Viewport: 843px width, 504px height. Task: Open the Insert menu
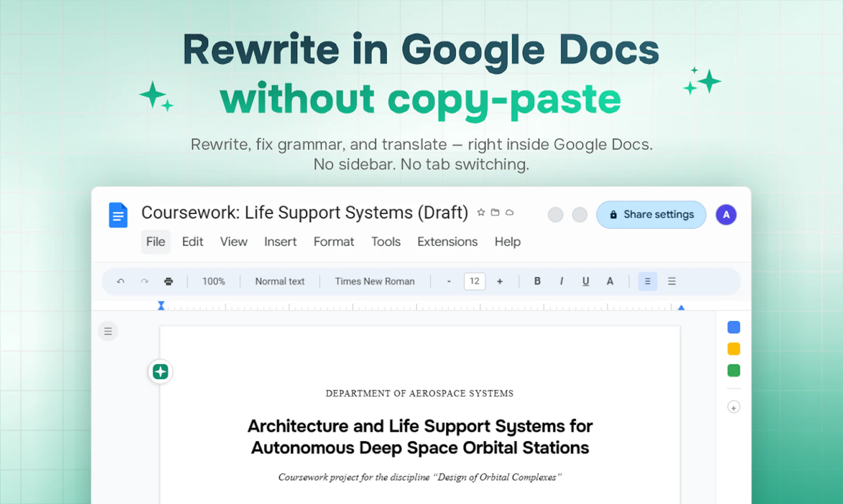pyautogui.click(x=280, y=242)
